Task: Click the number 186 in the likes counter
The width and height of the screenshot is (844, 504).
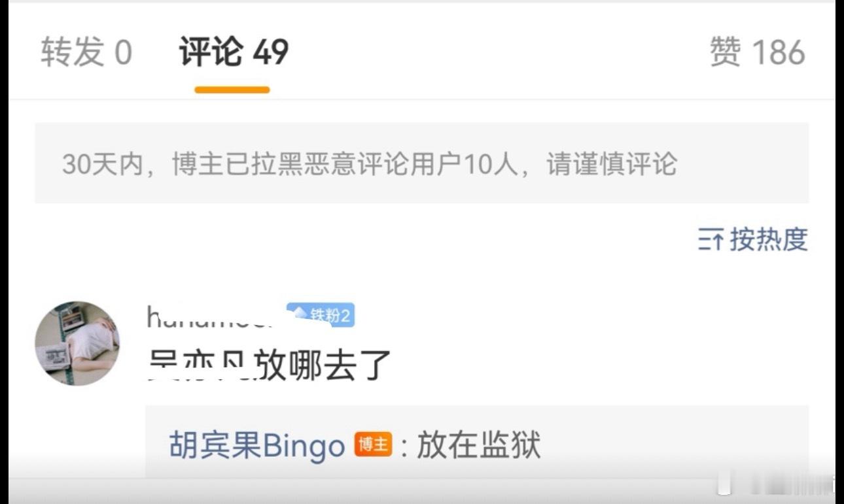Action: click(779, 52)
